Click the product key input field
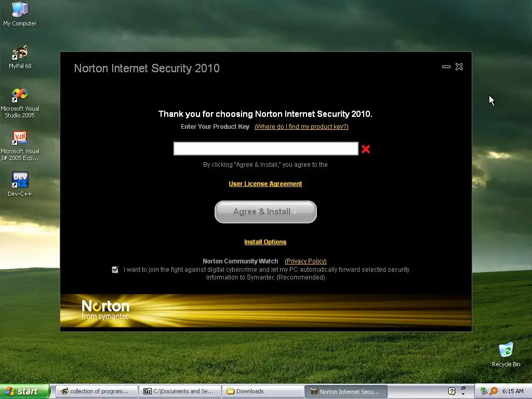The height and width of the screenshot is (399, 532). pos(265,149)
